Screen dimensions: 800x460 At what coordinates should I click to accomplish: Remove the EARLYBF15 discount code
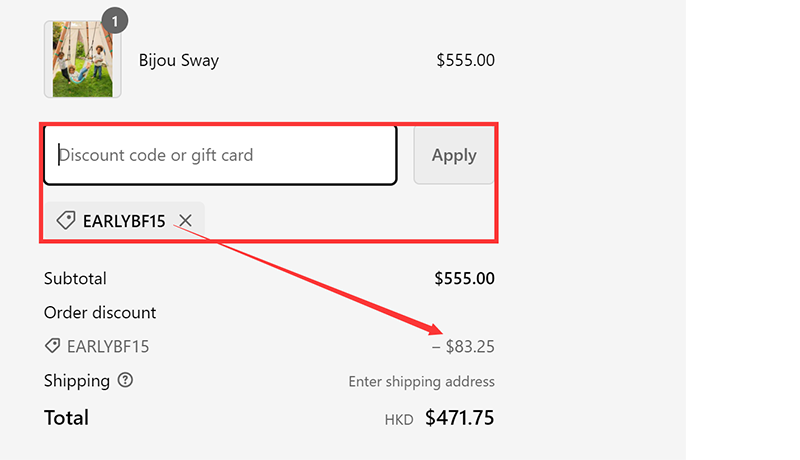coord(185,221)
